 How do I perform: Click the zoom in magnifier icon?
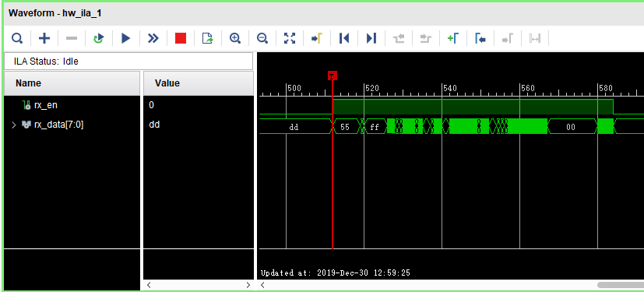[235, 39]
